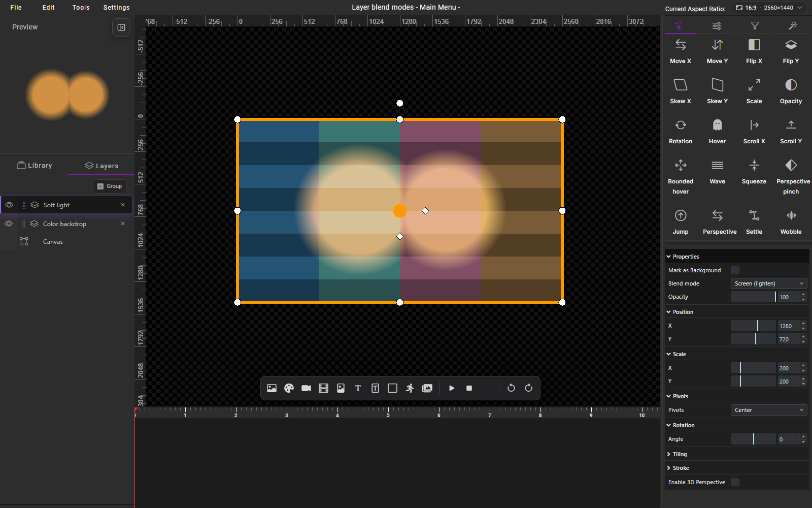Select the Canvas item in layers
The image size is (812, 508).
53,242
